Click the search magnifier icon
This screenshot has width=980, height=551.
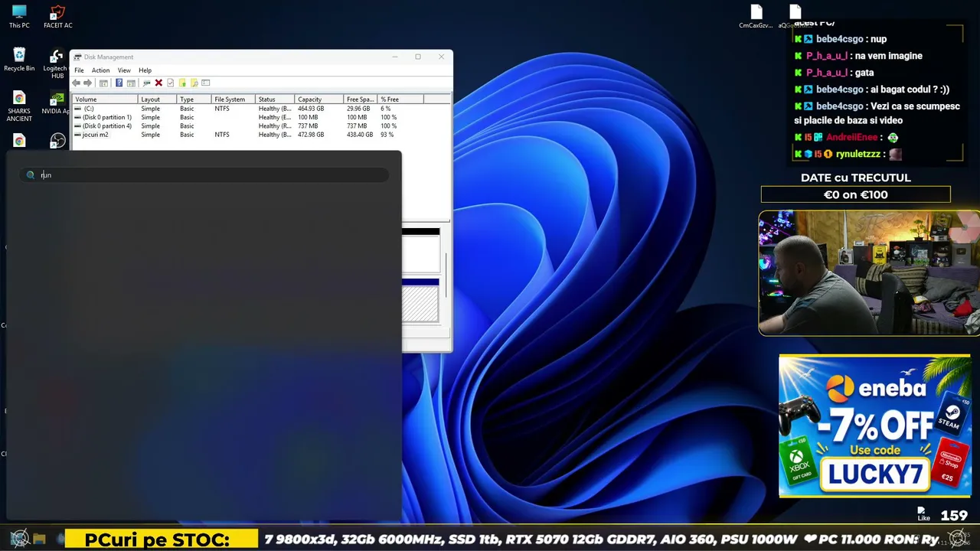coord(31,175)
